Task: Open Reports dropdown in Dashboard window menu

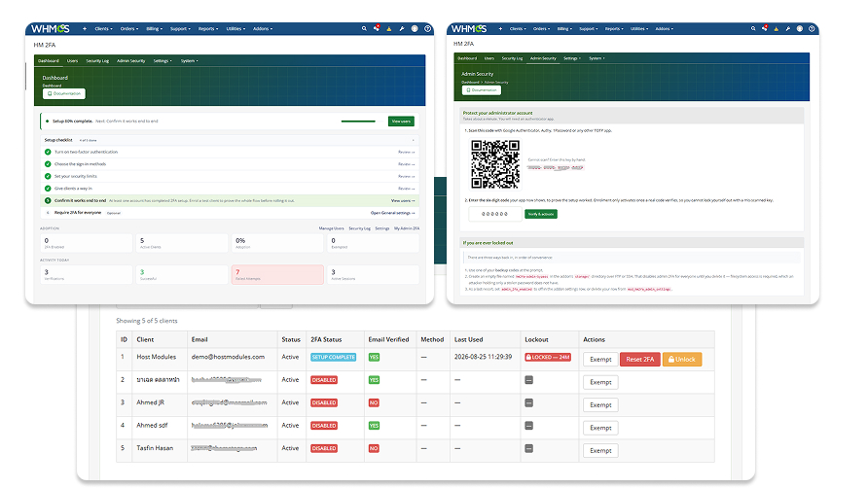Action: tap(208, 29)
